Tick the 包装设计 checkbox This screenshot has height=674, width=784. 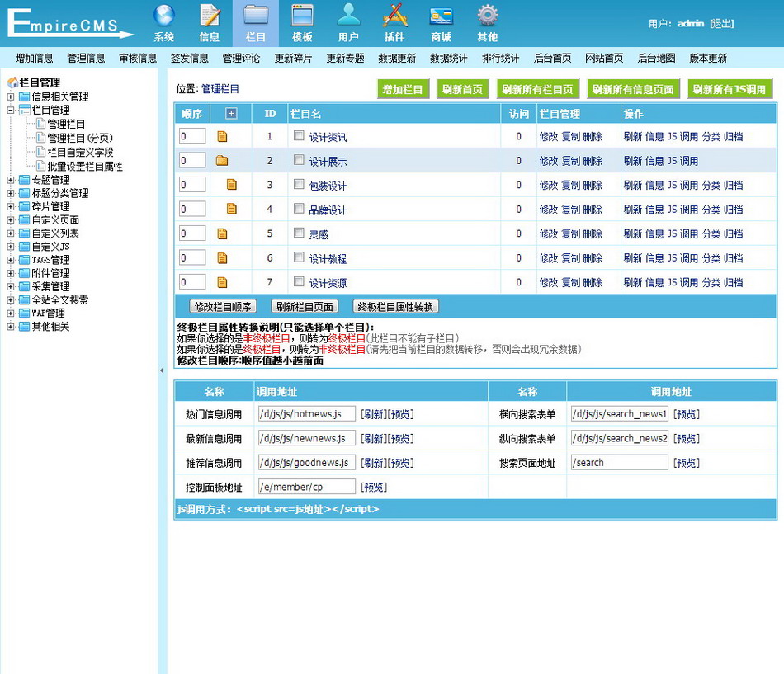point(299,184)
